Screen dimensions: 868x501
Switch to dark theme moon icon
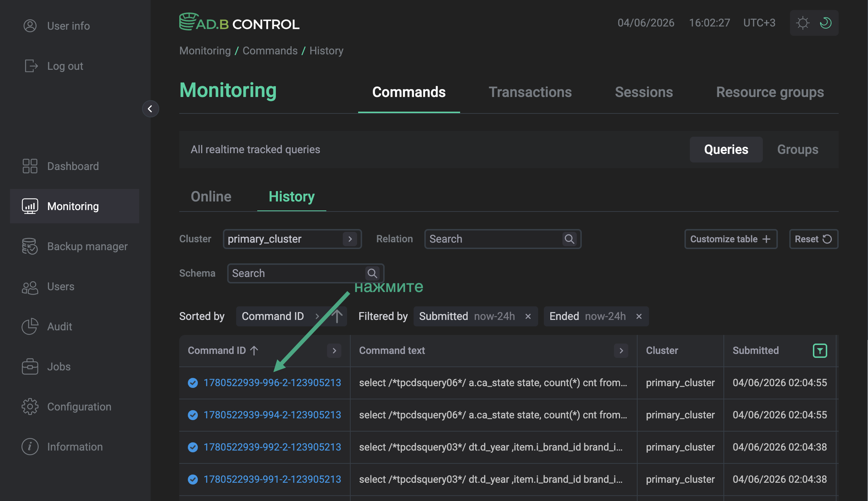(826, 23)
